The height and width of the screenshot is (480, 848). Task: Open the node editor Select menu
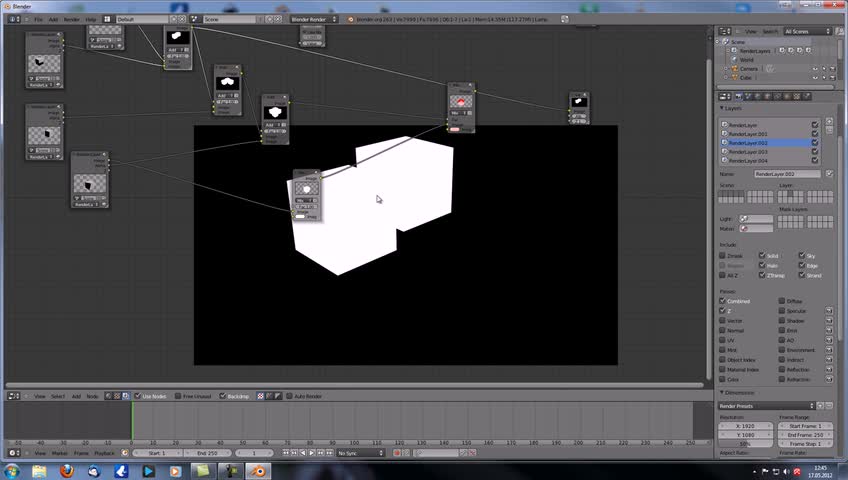pyautogui.click(x=58, y=396)
